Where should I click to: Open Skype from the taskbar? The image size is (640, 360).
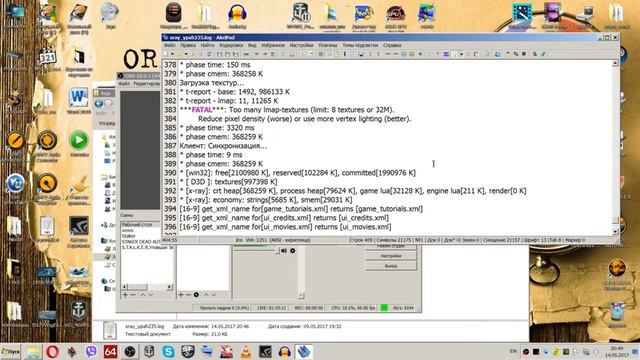tap(168, 352)
